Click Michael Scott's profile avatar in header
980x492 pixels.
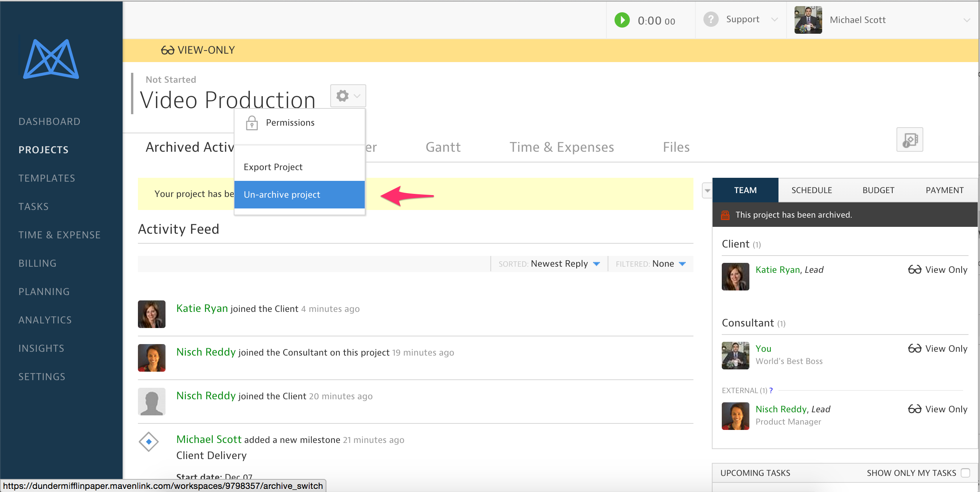coord(808,20)
